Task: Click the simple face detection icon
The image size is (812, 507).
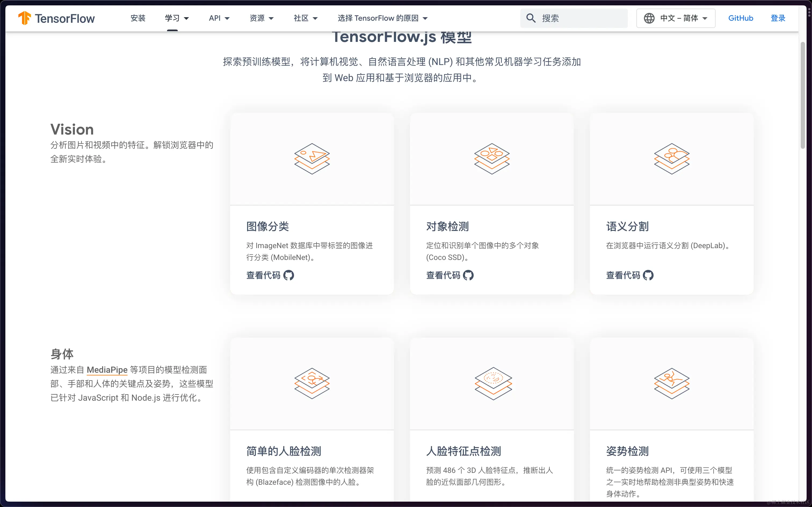Action: point(312,383)
